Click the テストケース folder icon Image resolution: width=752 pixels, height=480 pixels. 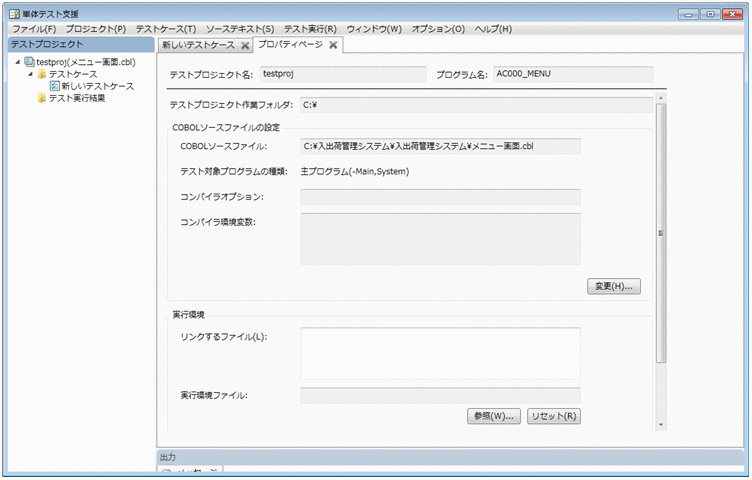[x=42, y=74]
